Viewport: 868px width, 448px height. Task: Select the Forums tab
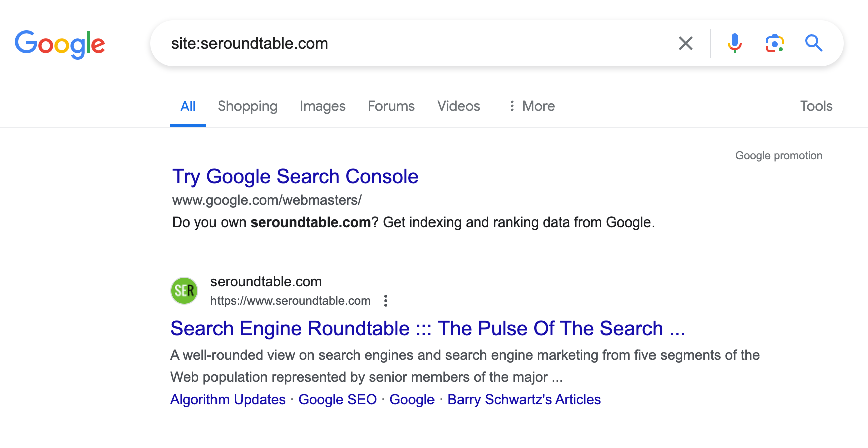[x=391, y=106]
